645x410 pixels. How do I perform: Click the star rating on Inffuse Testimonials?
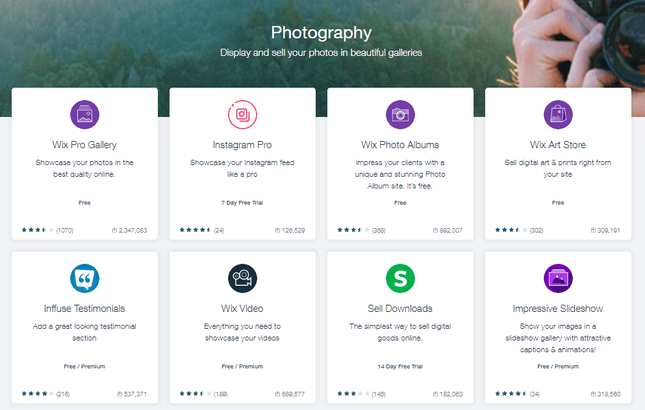(x=38, y=394)
